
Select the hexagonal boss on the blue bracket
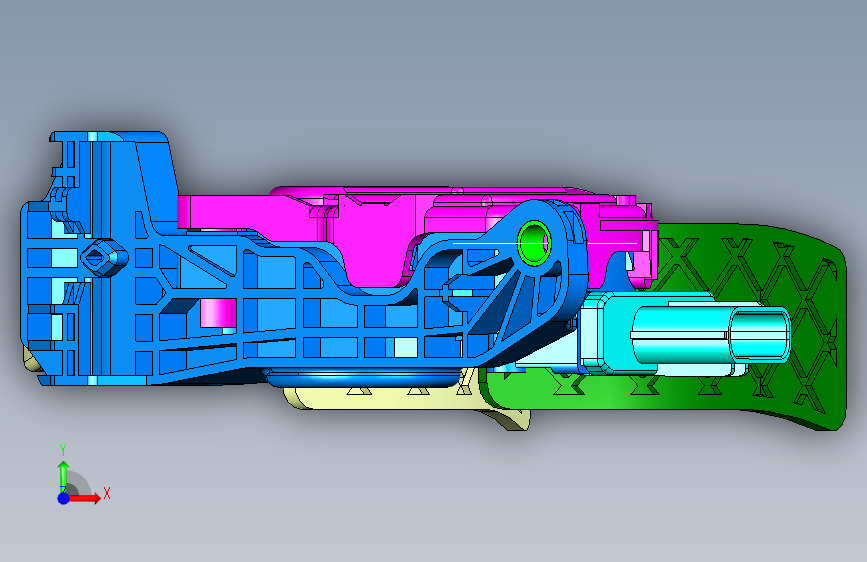pyautogui.click(x=104, y=257)
